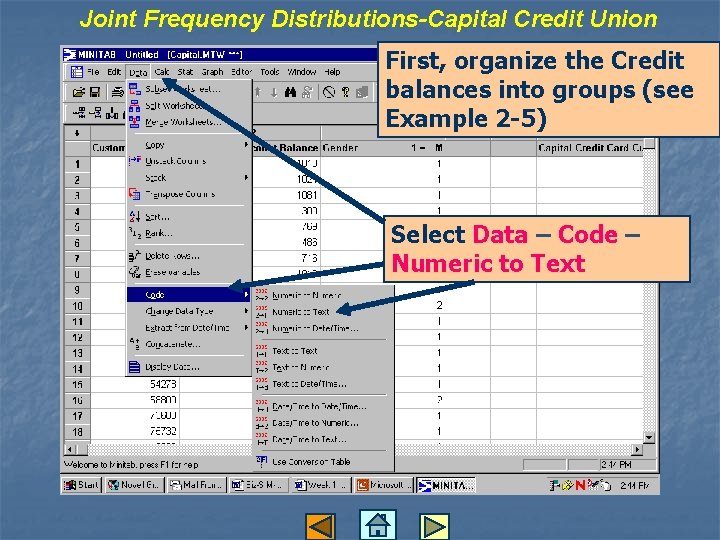
Task: Click the horizontal scrollbar right arrow
Action: point(637,449)
